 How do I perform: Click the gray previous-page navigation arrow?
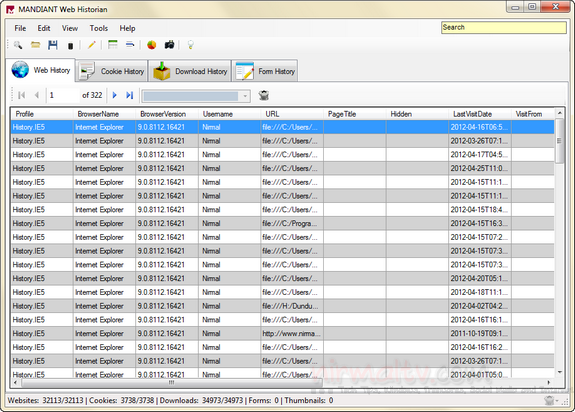pos(37,95)
